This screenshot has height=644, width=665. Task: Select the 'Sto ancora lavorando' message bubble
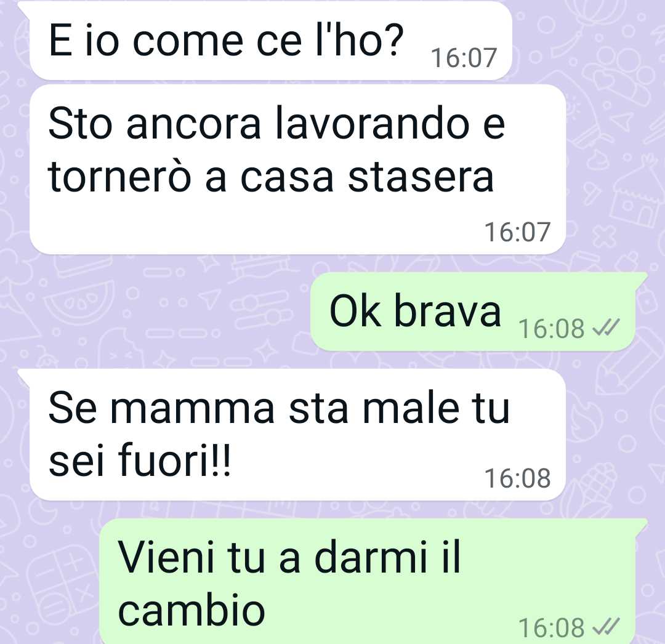click(298, 169)
